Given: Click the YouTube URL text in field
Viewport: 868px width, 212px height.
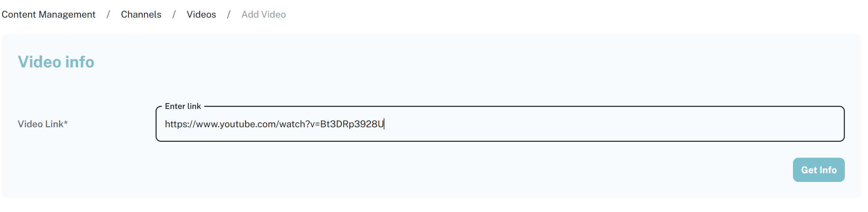Looking at the screenshot, I should [x=274, y=124].
